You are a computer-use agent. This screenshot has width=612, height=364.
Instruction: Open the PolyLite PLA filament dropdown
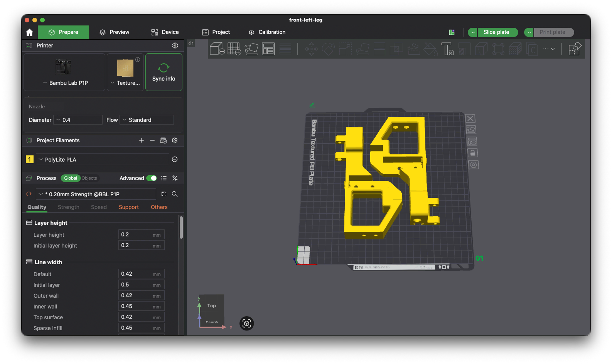pyautogui.click(x=102, y=160)
